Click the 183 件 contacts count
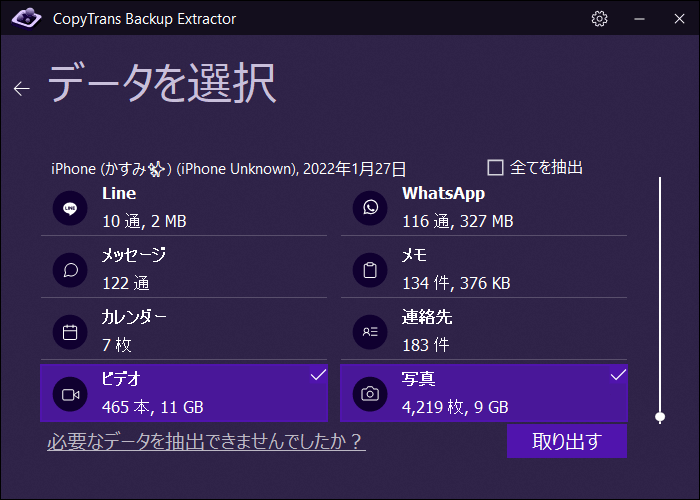Image resolution: width=700 pixels, height=500 pixels. [425, 345]
